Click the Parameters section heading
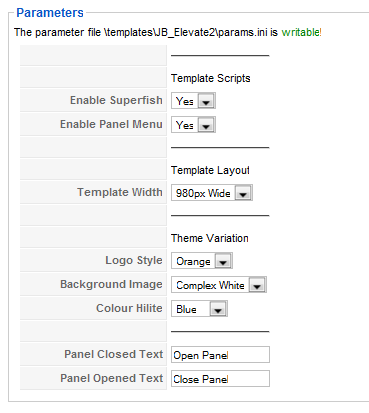 click(x=50, y=13)
